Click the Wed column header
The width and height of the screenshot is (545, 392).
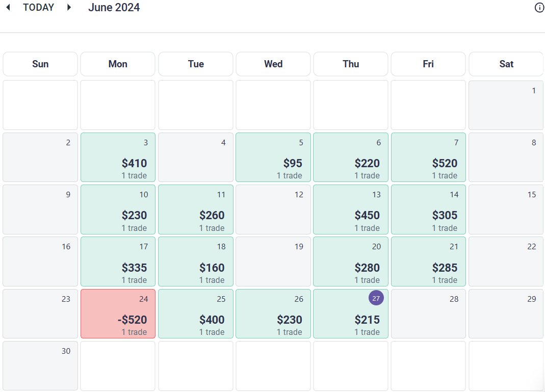click(x=273, y=64)
